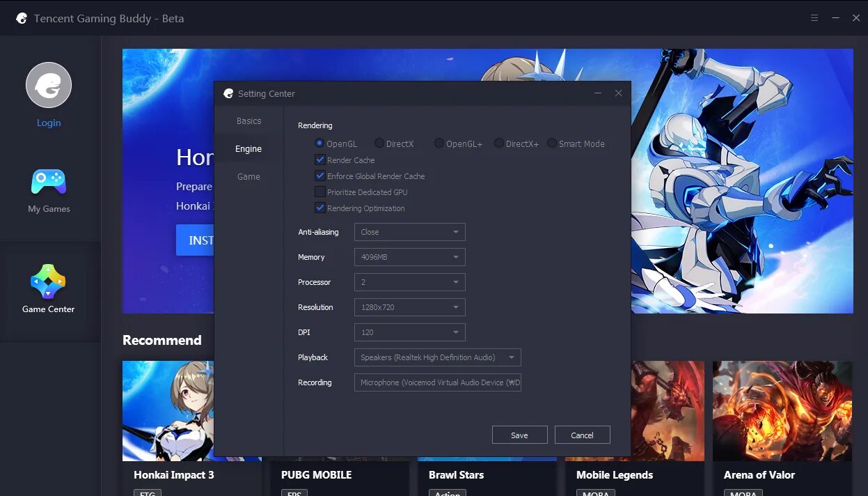Click the blue Install banner button
The height and width of the screenshot is (496, 868).
196,240
